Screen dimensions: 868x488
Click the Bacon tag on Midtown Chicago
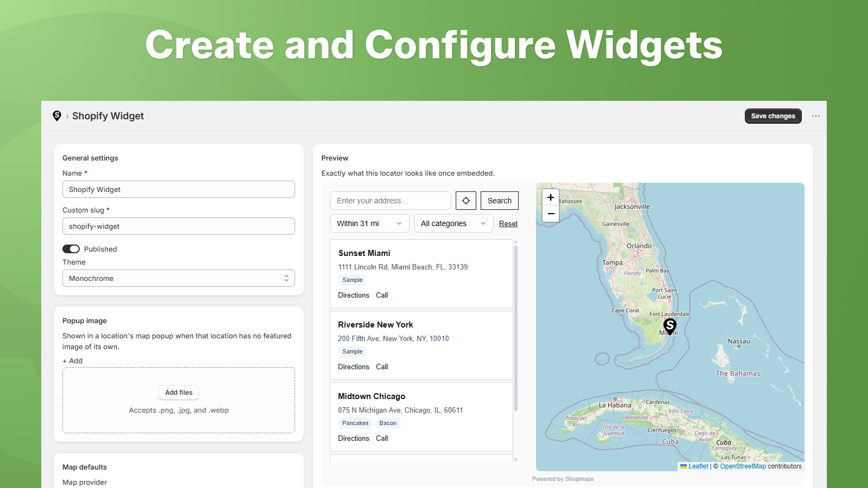(388, 423)
